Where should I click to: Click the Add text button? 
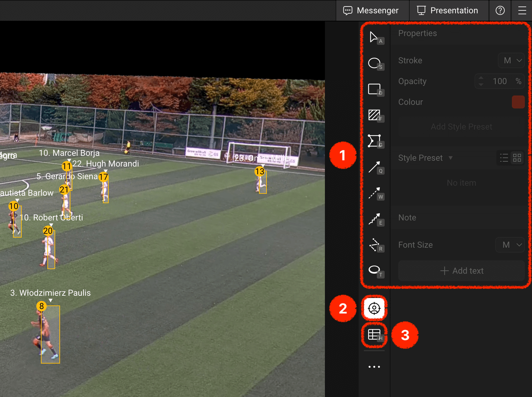(x=462, y=271)
